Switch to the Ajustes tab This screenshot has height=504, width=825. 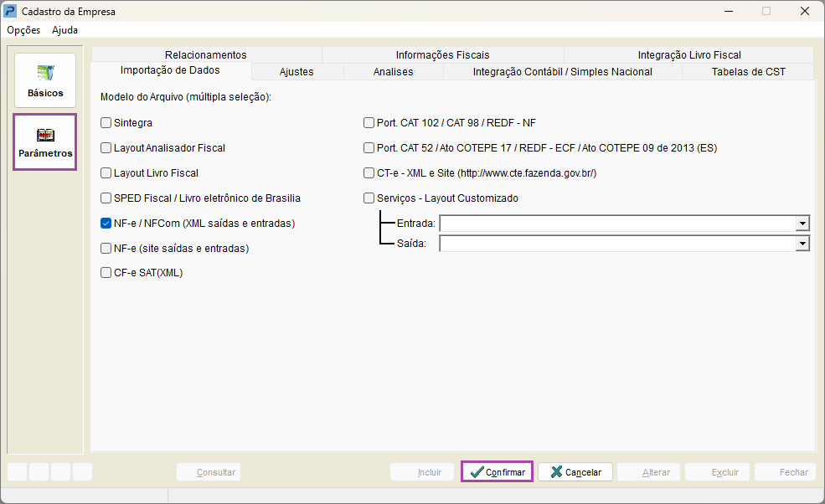coord(296,72)
